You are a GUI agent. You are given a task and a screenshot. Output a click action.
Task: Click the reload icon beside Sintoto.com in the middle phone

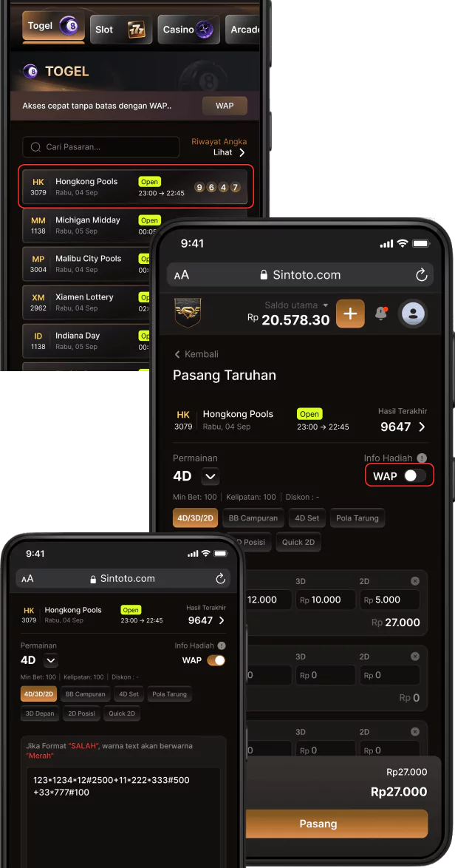click(421, 275)
